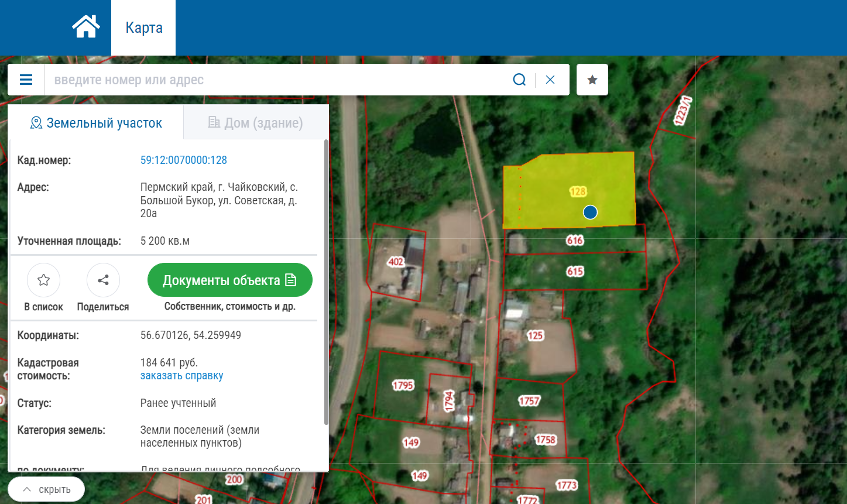Go to the home page icon
Image resolution: width=847 pixels, height=504 pixels.
point(85,27)
